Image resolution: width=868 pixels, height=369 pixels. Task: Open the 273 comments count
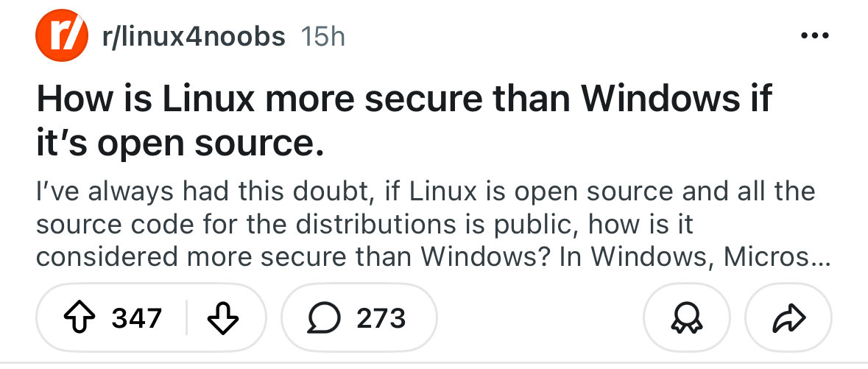point(381,318)
